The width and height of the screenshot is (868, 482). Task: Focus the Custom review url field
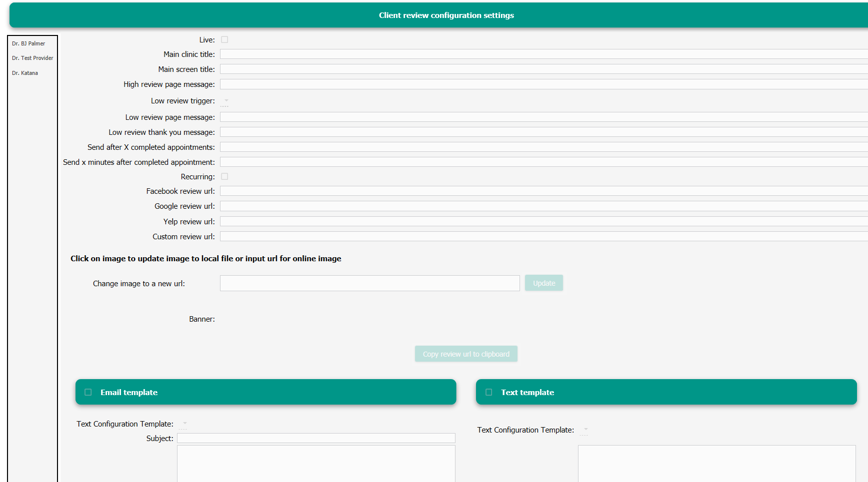544,236
